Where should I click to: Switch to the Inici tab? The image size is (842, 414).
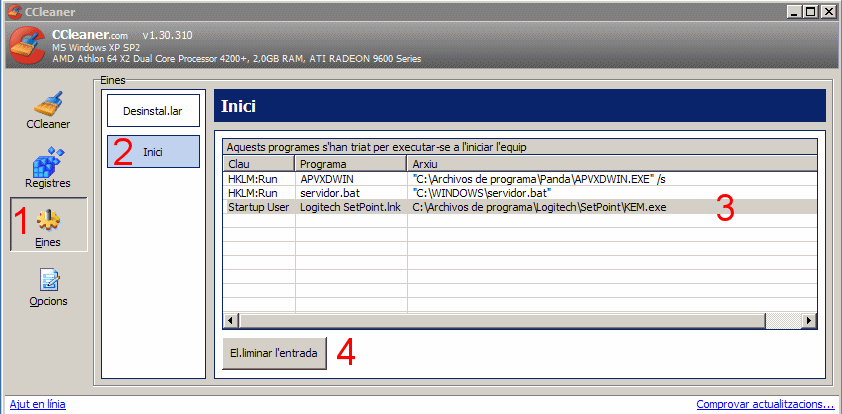[x=153, y=151]
